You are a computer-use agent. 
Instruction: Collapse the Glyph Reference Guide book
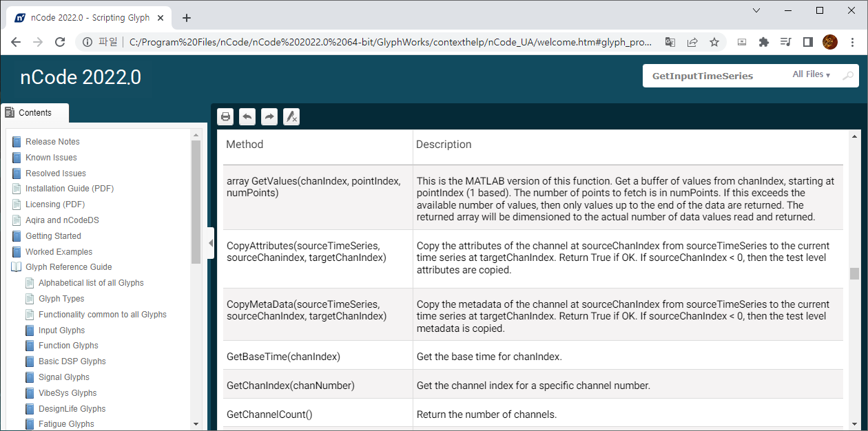tap(68, 267)
